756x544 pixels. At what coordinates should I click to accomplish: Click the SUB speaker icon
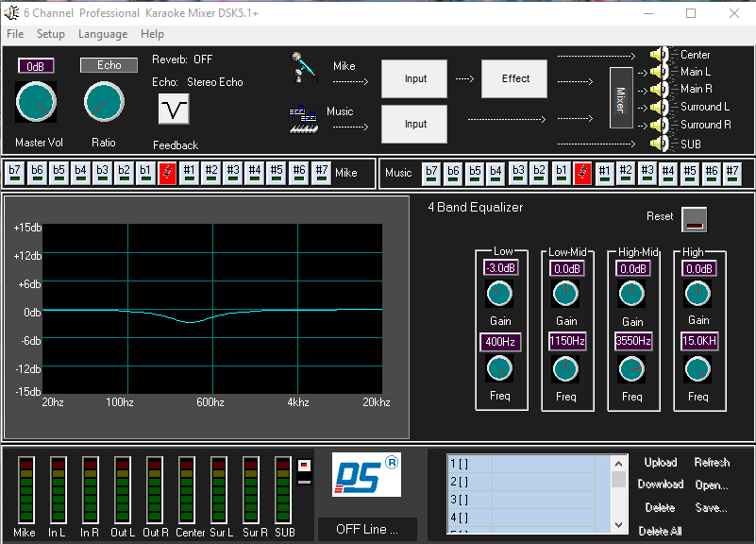coord(660,144)
